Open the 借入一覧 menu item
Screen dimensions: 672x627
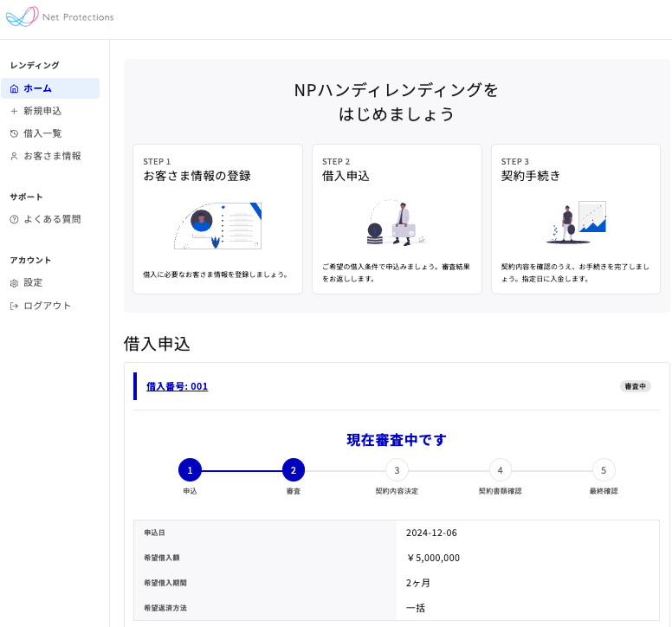tap(42, 133)
